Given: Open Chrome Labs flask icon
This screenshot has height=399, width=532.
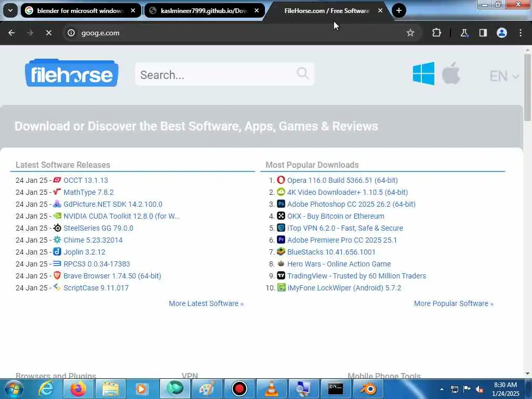Looking at the screenshot, I should point(464,33).
